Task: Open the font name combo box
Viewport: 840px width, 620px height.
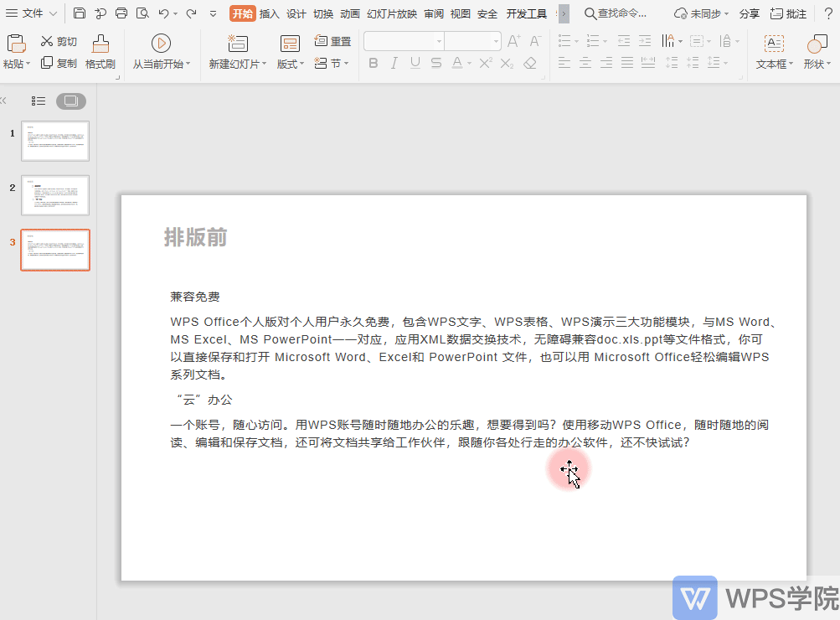Action: click(x=404, y=41)
